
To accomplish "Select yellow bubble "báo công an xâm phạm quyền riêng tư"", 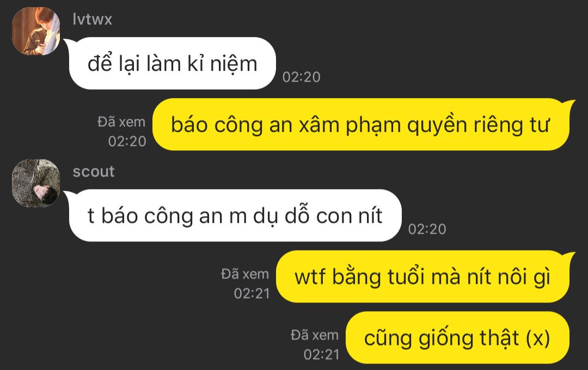I will tap(361, 124).
